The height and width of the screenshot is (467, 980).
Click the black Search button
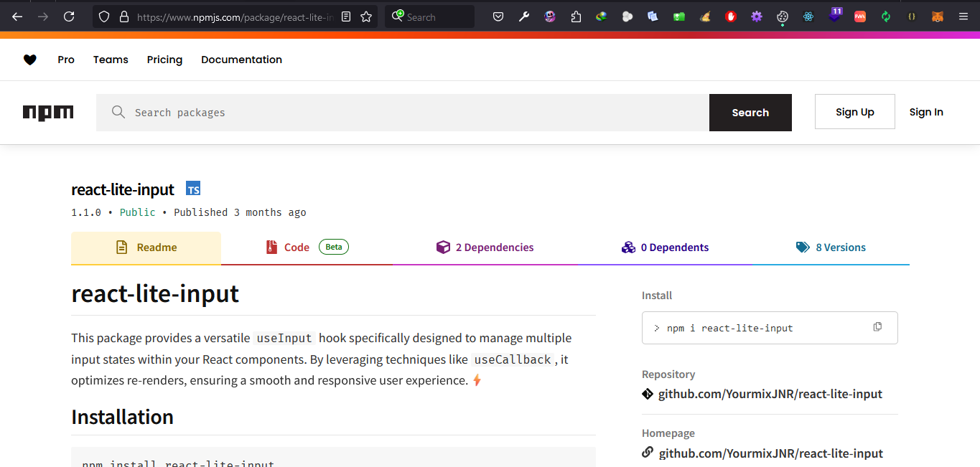click(x=750, y=113)
